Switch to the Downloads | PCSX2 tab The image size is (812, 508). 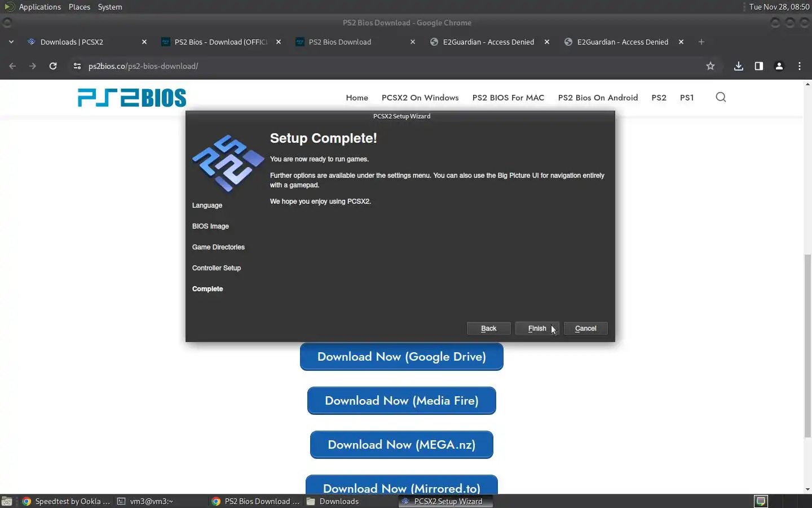coord(86,42)
